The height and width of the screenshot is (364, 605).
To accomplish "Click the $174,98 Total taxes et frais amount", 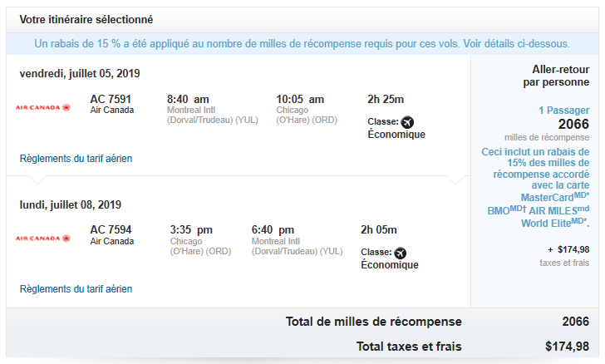I will (x=567, y=346).
